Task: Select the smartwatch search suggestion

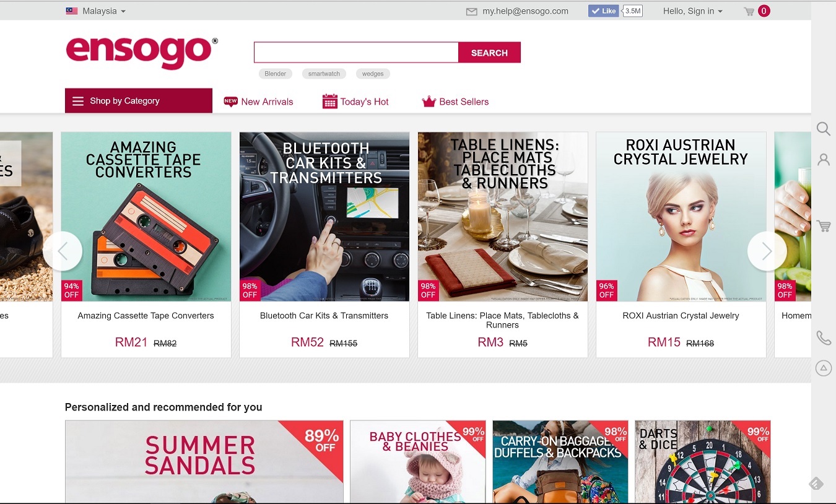Action: 324,74
